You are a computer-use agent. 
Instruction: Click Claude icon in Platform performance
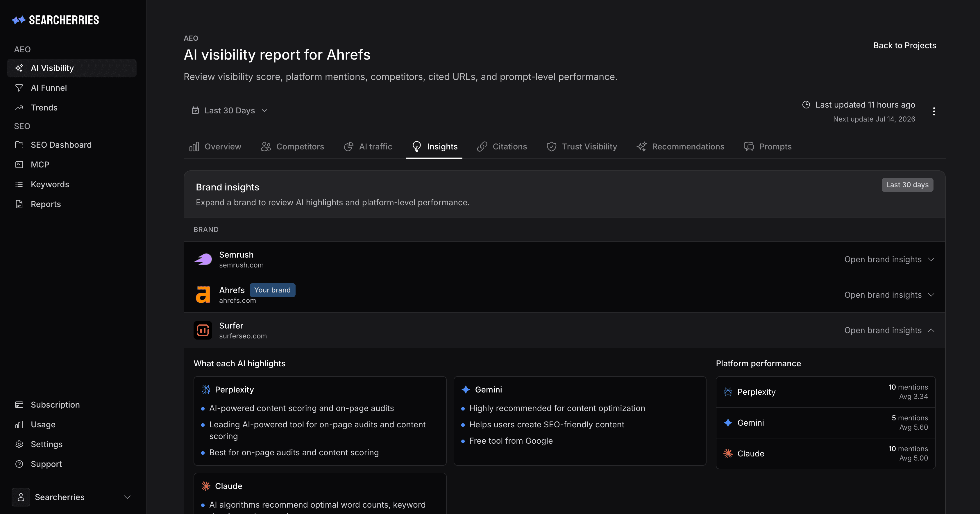click(x=728, y=454)
